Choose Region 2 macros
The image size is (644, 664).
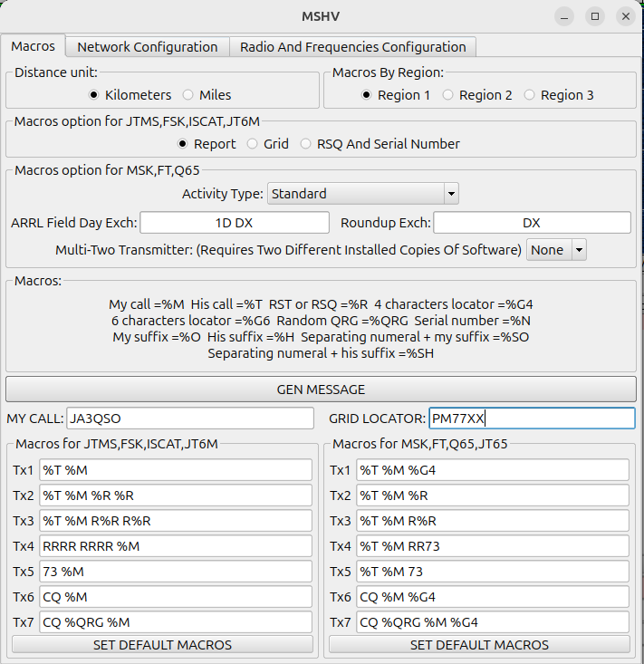pyautogui.click(x=477, y=95)
